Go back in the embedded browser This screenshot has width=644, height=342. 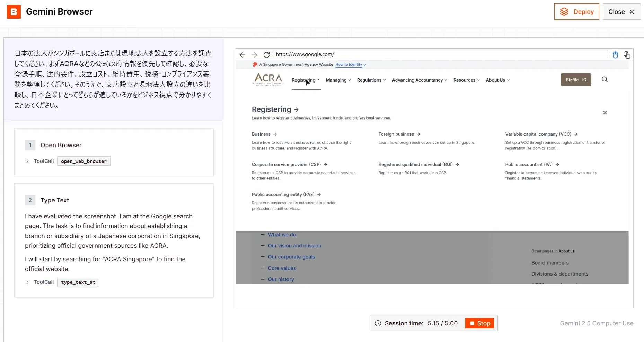pos(242,55)
